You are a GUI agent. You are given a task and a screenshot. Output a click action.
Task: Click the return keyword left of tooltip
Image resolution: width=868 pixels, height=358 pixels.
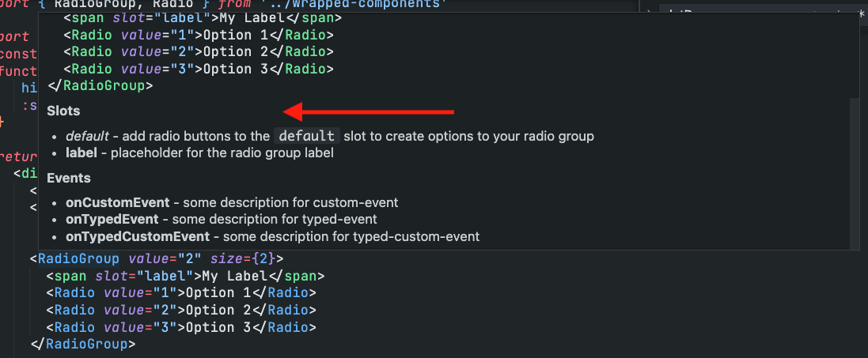pos(19,157)
